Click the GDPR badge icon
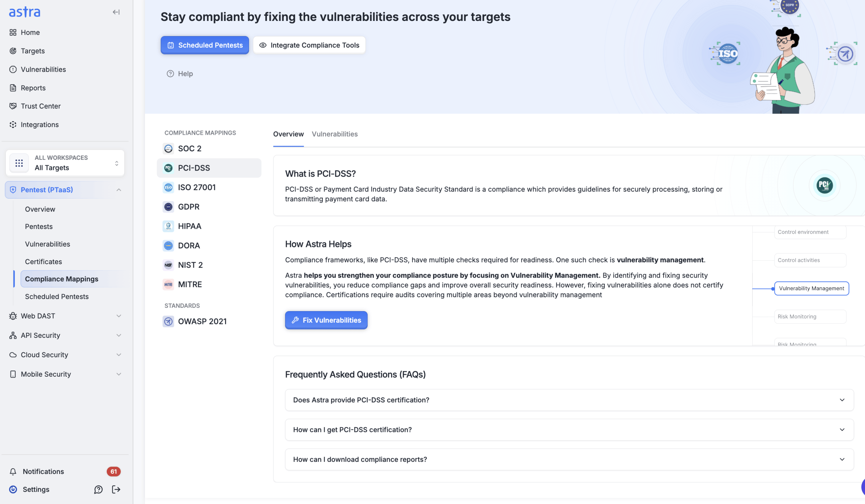The image size is (865, 504). (168, 207)
